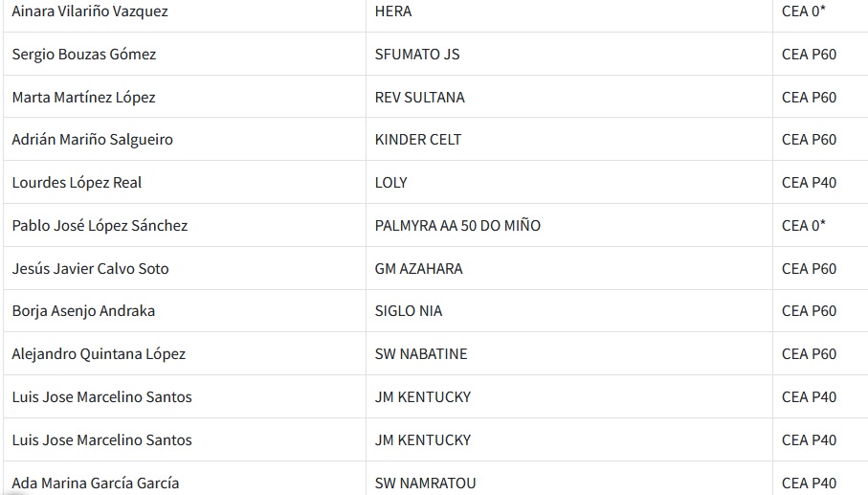
Task: Click Jesús Javier Calvo Soto
Action: pos(90,269)
